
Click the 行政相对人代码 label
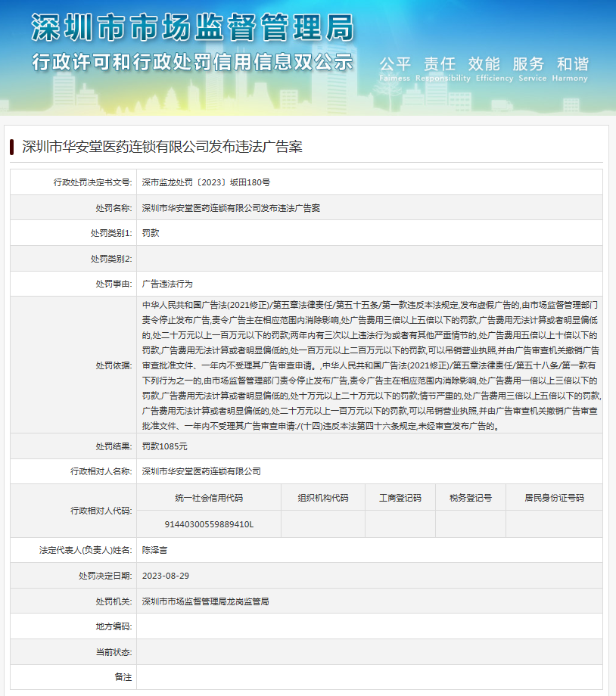click(x=101, y=511)
